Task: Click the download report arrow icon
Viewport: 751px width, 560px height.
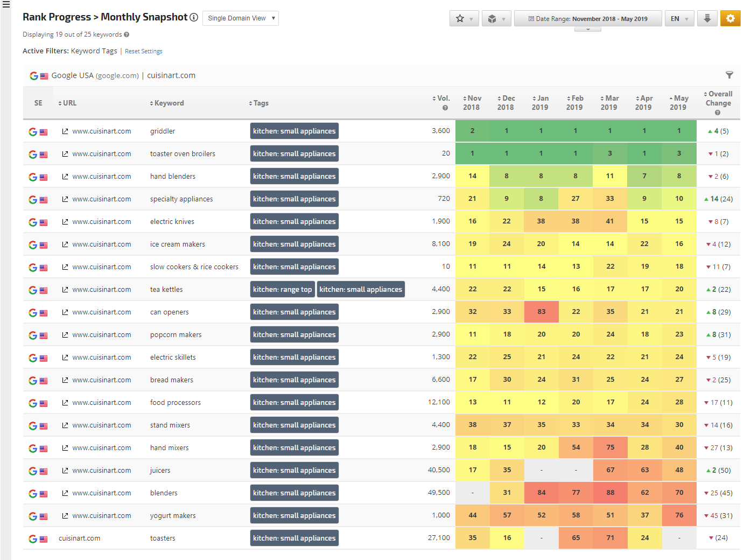Action: [707, 18]
